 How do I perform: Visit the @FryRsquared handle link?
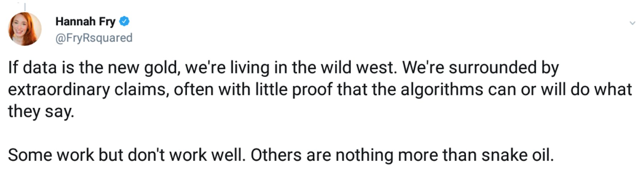click(94, 38)
